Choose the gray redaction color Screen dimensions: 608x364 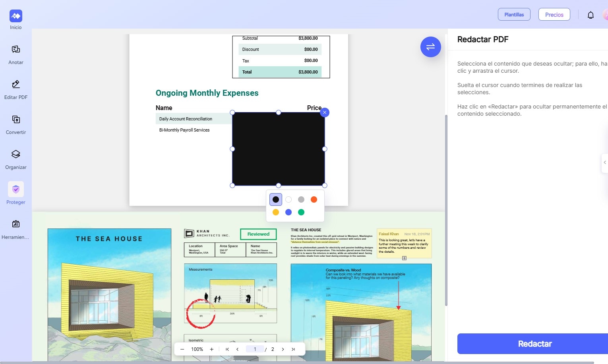[301, 199]
